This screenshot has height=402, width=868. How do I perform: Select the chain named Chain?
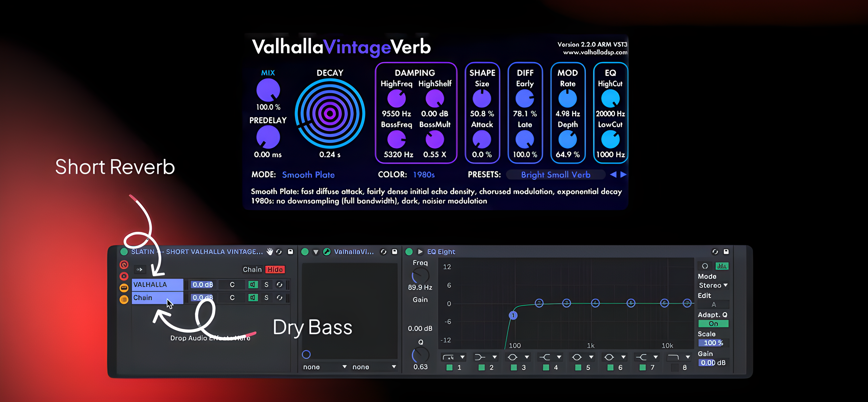[x=157, y=298]
